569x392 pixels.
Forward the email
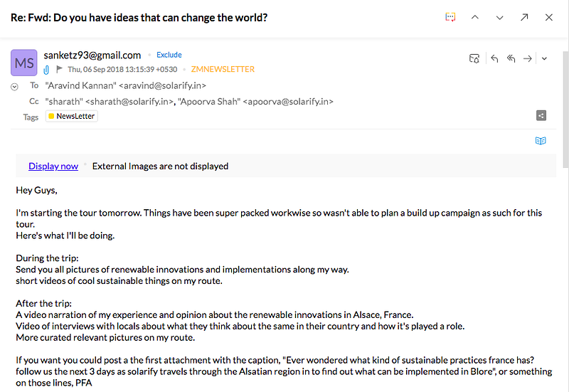pos(528,58)
